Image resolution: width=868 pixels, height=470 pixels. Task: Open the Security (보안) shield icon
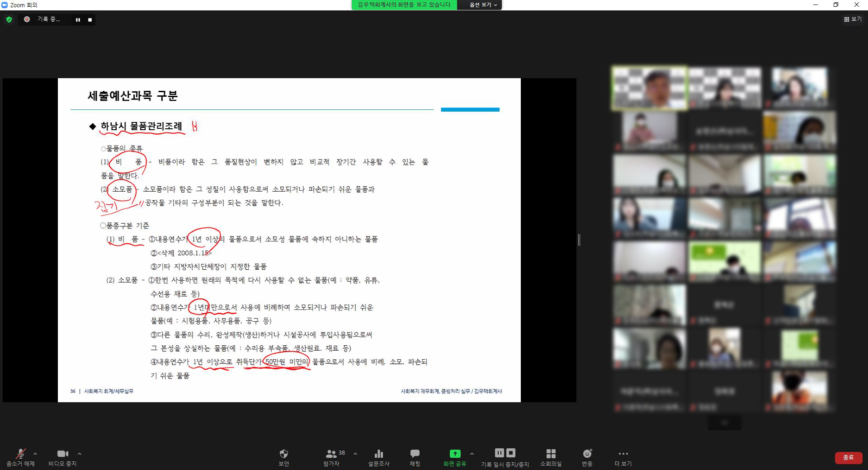pos(283,454)
